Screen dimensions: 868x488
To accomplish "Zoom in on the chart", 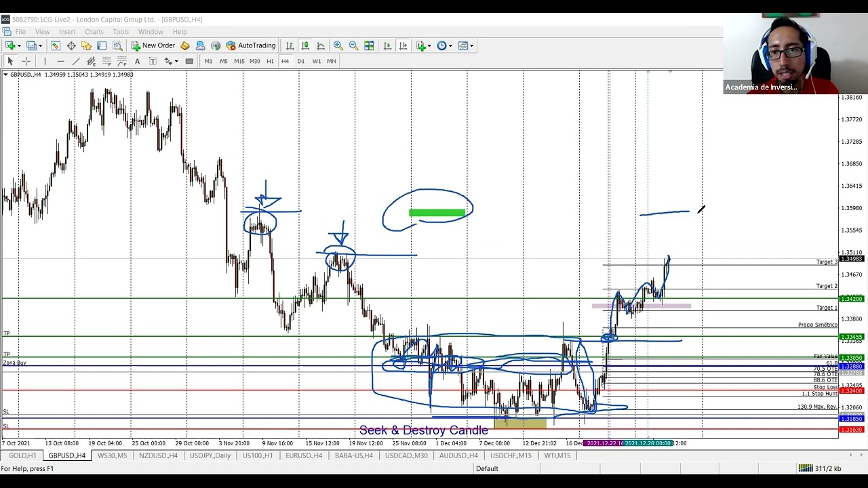I will [x=338, y=45].
